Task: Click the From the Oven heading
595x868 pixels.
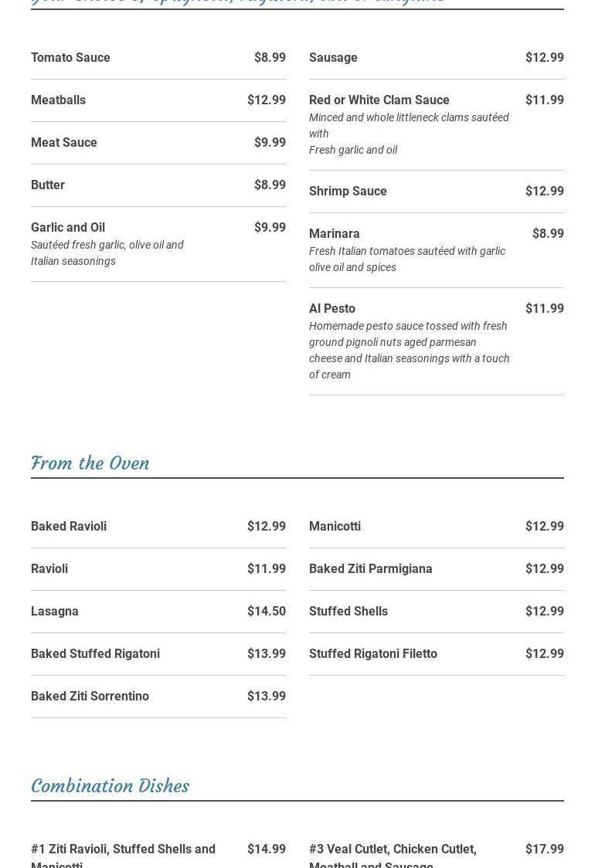Action: pos(90,463)
